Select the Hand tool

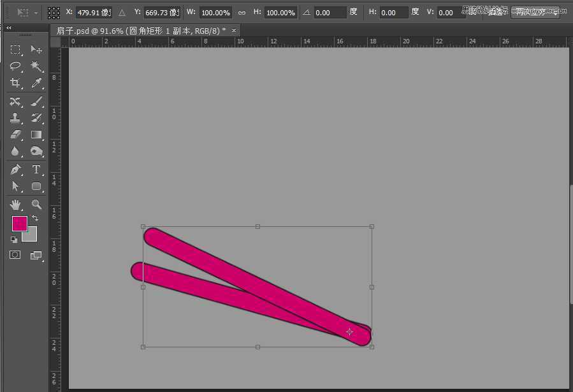(15, 205)
